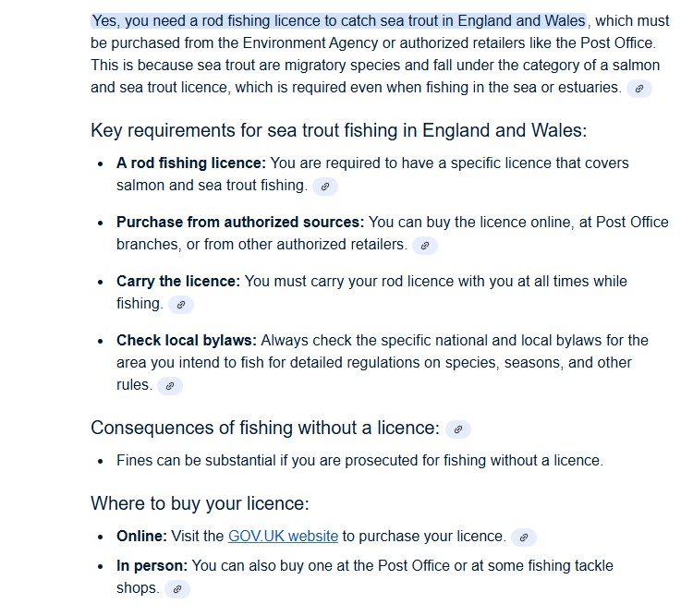
Task: Click the source link icon after 'other rules'
Action: (x=170, y=386)
